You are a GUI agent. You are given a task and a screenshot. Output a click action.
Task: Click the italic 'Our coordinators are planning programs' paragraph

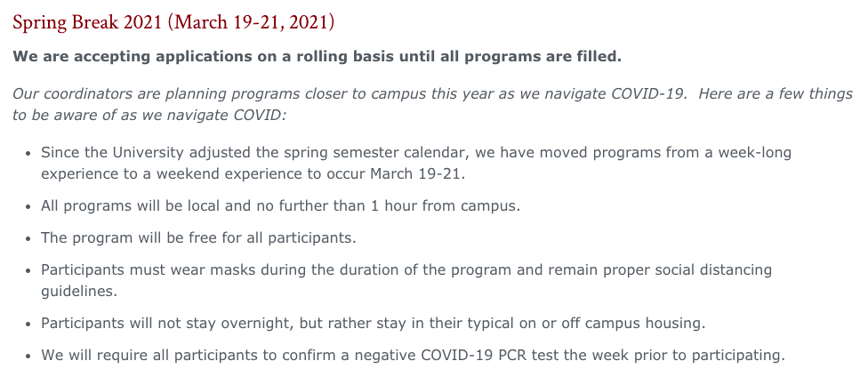click(432, 105)
